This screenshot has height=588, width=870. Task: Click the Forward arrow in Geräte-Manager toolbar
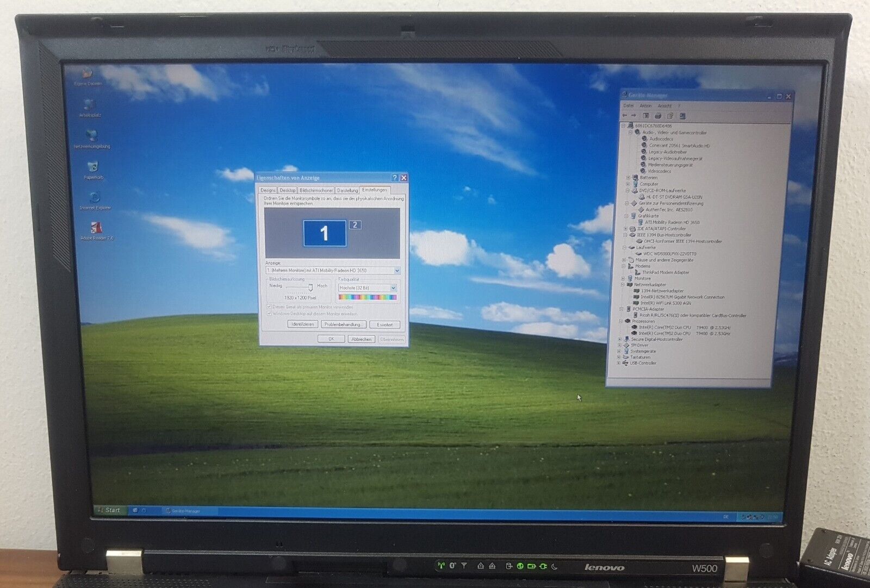633,116
